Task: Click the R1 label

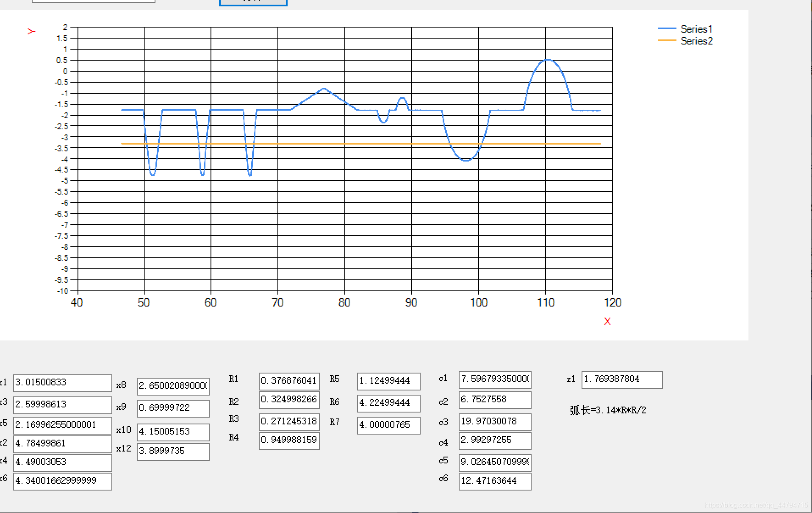Action: (x=233, y=379)
